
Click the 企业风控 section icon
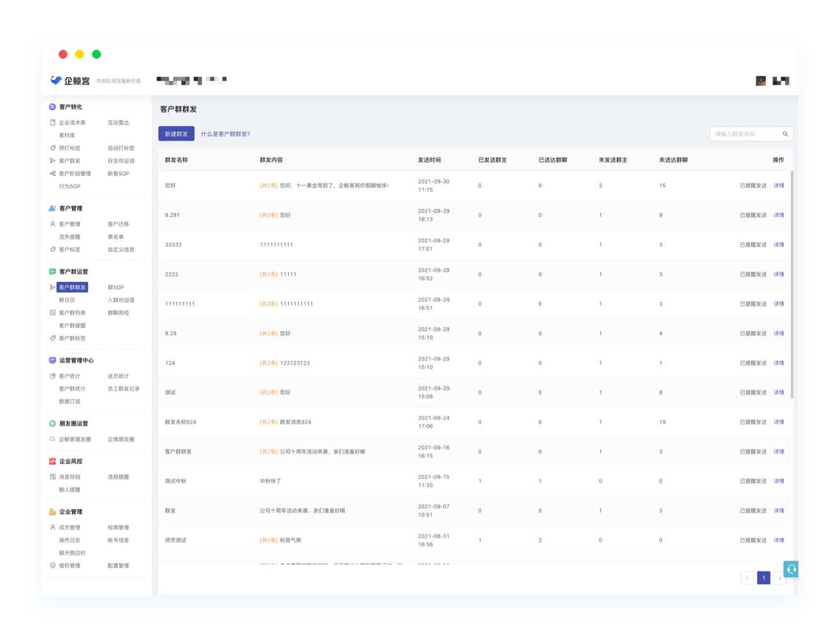52,461
